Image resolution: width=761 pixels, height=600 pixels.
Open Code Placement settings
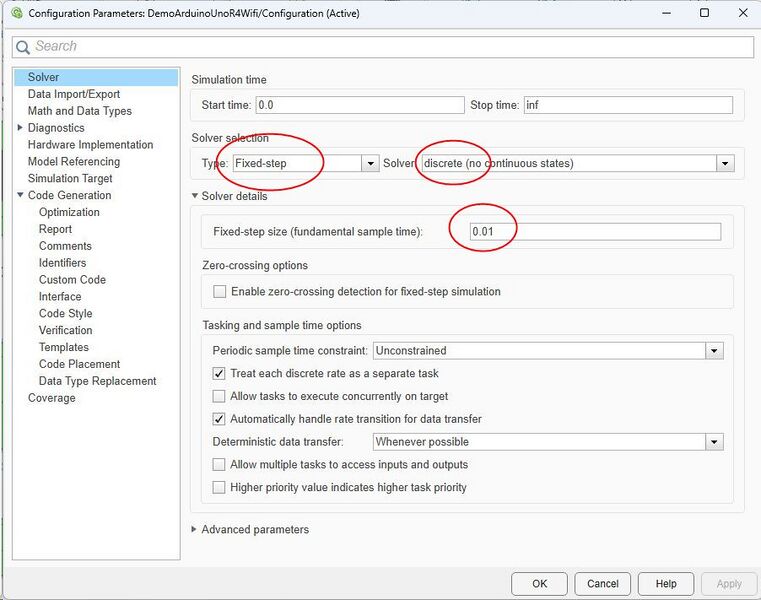coord(79,364)
